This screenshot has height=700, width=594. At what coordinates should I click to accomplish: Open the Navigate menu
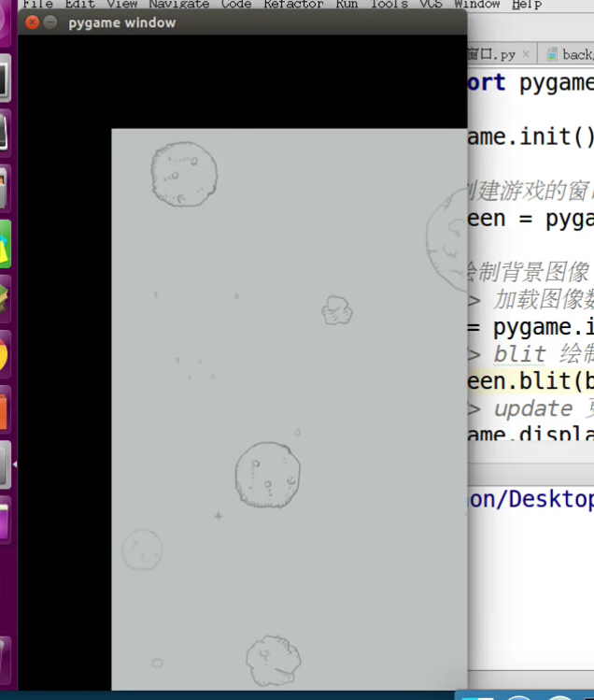(x=179, y=4)
